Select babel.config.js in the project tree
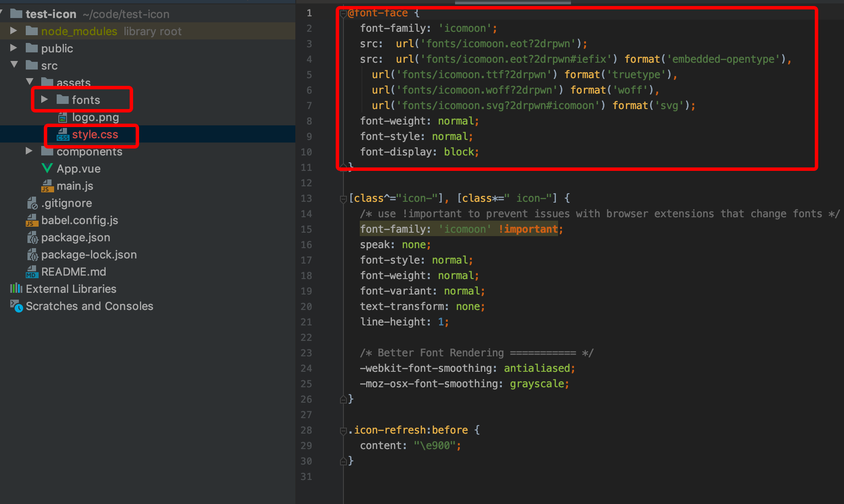This screenshot has width=844, height=504. point(79,220)
